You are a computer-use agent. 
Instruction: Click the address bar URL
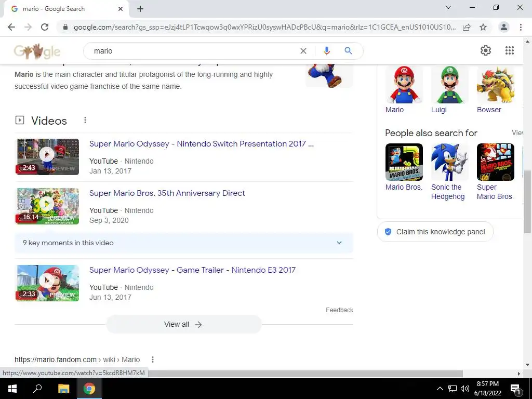[x=264, y=27]
